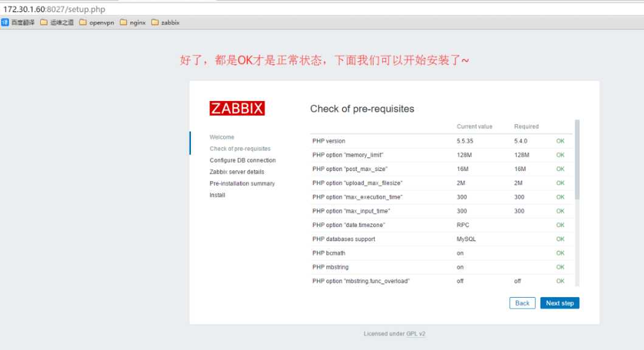Click the address bar URL
The height and width of the screenshot is (350, 644).
pos(54,9)
